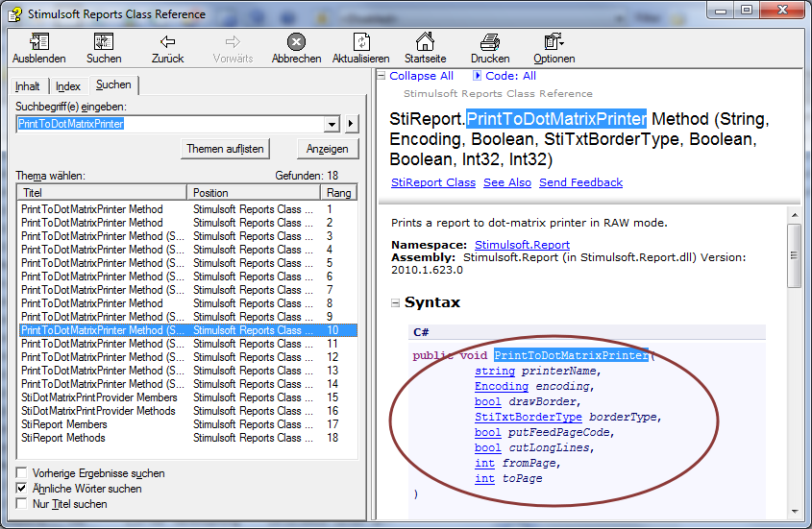Click the string type link

(x=495, y=371)
